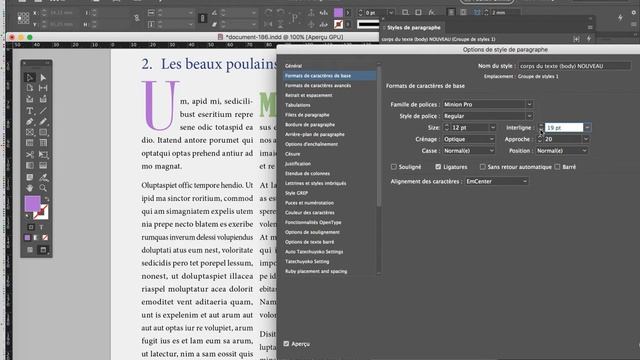Click formatting affects text icon
The width and height of the screenshot is (640, 360).
pyautogui.click(x=41, y=227)
